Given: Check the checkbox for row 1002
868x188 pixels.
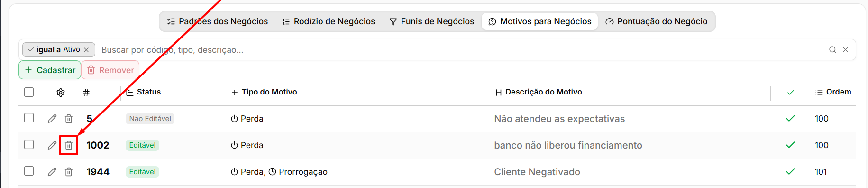Looking at the screenshot, I should pyautogui.click(x=29, y=144).
